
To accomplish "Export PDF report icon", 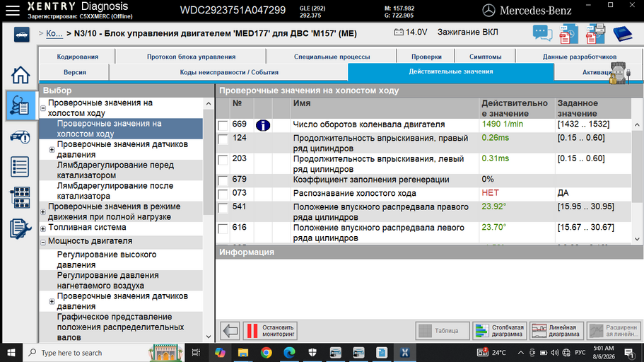I will coord(568,34).
